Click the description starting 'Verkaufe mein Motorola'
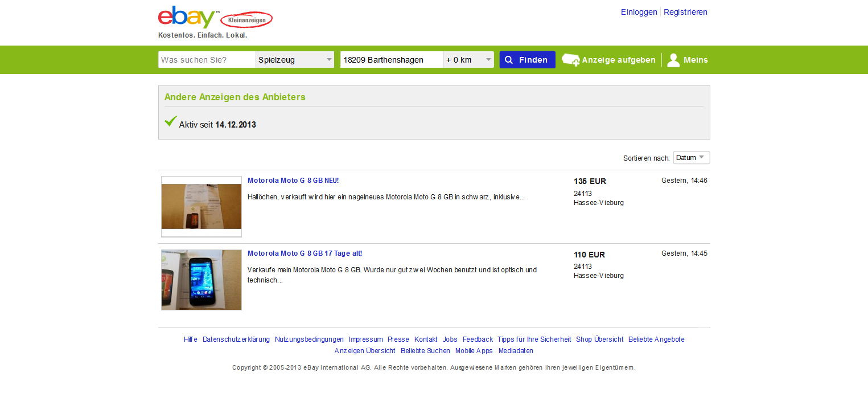This screenshot has height=397, width=868. point(392,275)
